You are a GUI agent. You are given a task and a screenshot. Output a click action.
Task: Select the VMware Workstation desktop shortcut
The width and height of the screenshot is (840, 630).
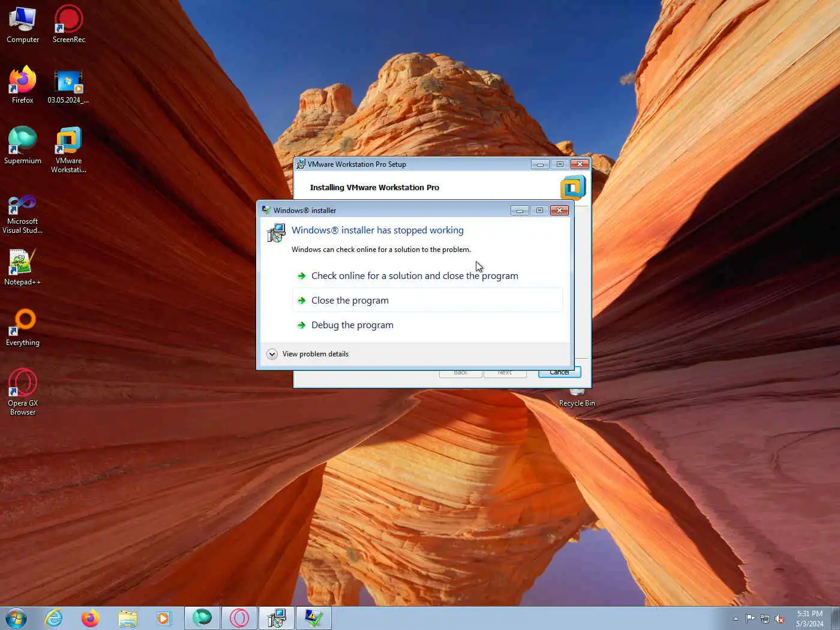coord(68,150)
